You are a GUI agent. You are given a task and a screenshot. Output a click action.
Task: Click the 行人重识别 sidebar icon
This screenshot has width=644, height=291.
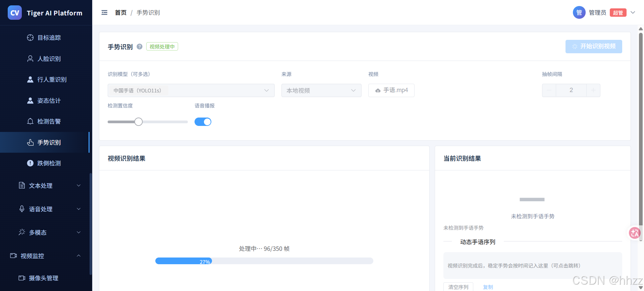[x=30, y=79]
